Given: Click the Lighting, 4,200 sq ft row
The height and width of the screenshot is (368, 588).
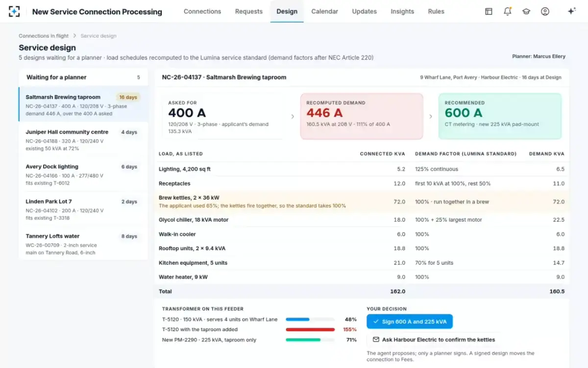Looking at the screenshot, I should tap(362, 169).
